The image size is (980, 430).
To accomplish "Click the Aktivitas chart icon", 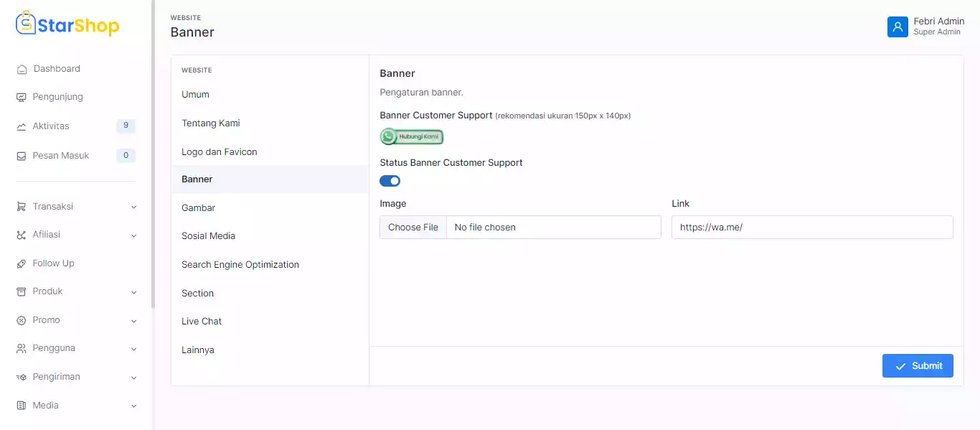I will pos(22,126).
